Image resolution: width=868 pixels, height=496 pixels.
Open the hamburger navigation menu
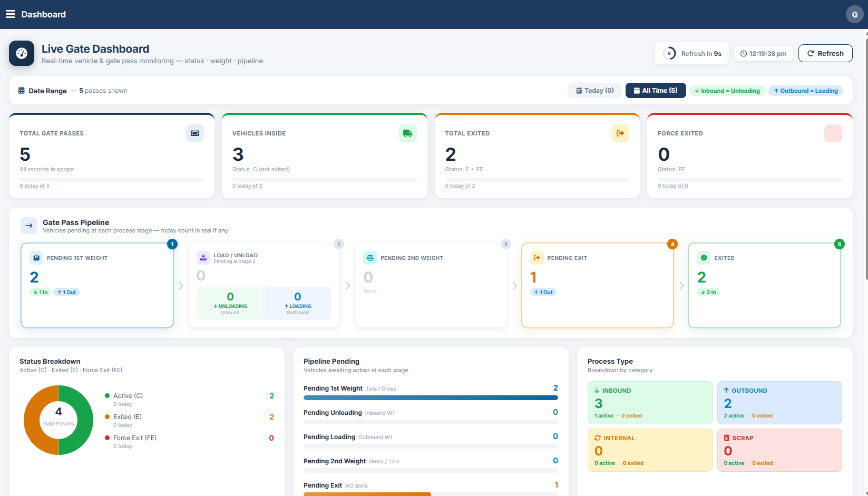pyautogui.click(x=11, y=14)
